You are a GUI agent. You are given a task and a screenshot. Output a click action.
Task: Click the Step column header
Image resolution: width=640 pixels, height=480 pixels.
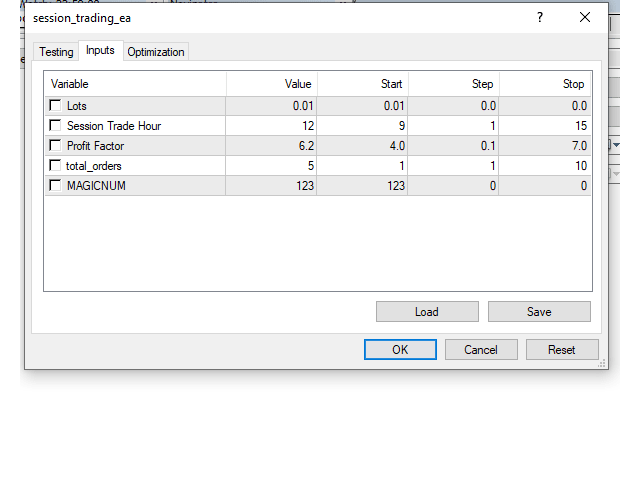[x=454, y=84]
